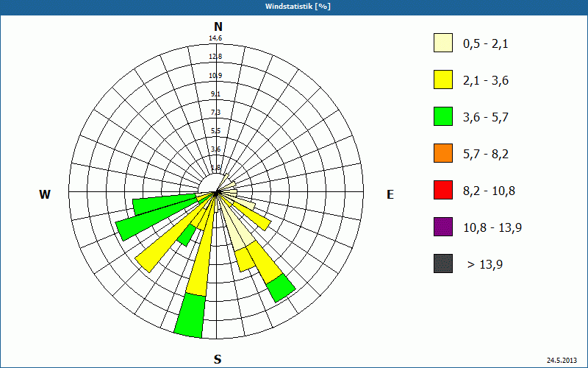
Task: Click the E compass label
Action: click(x=390, y=194)
